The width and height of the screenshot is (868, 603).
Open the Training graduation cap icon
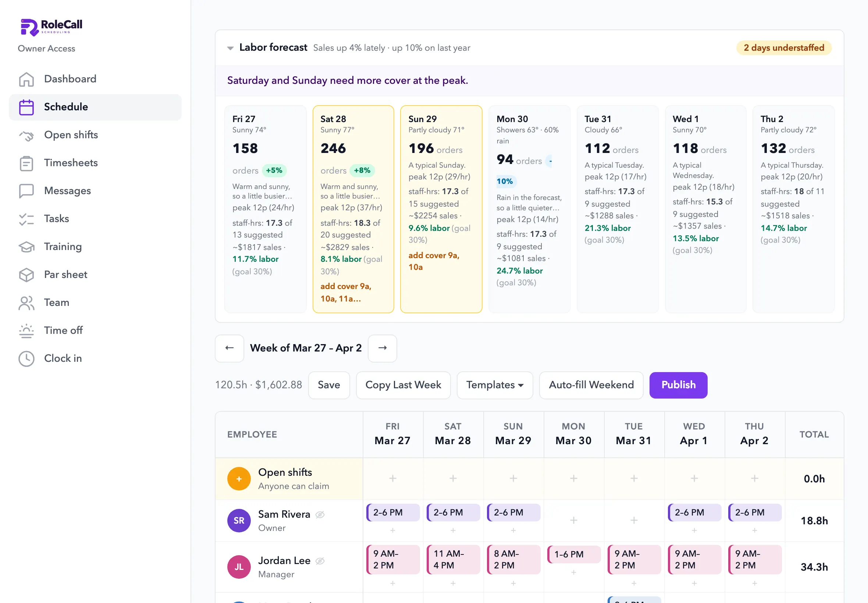(26, 247)
